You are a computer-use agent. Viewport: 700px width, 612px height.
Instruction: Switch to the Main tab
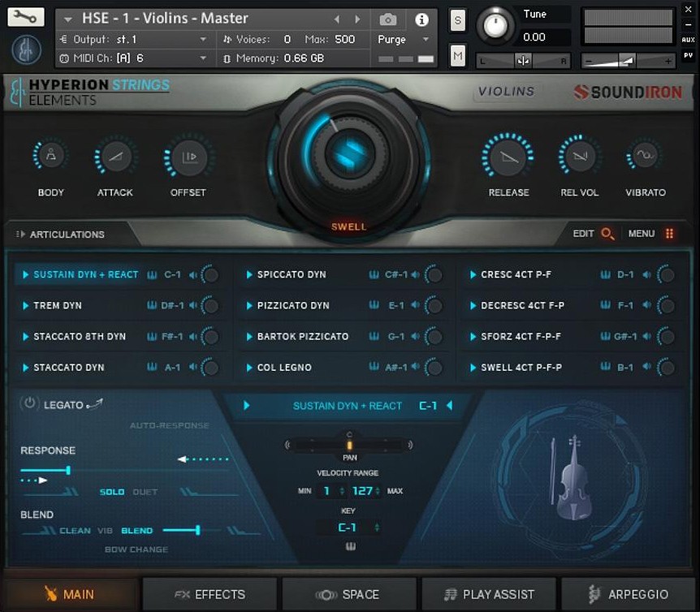tap(71, 594)
